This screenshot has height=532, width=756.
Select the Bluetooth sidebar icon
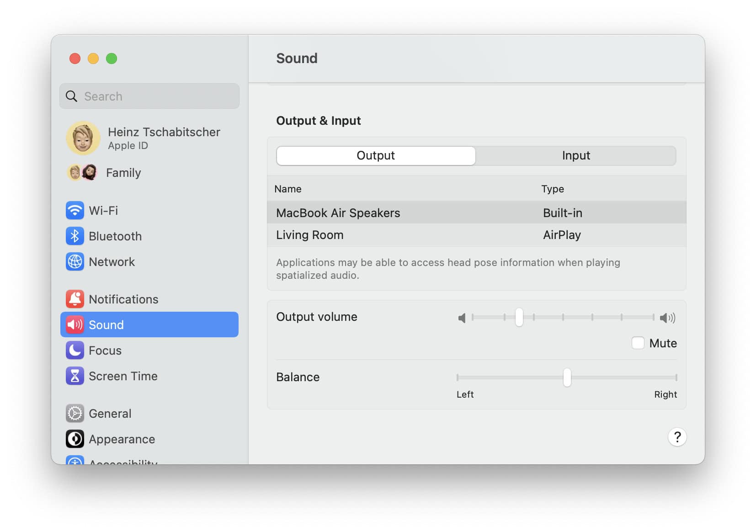(x=75, y=236)
